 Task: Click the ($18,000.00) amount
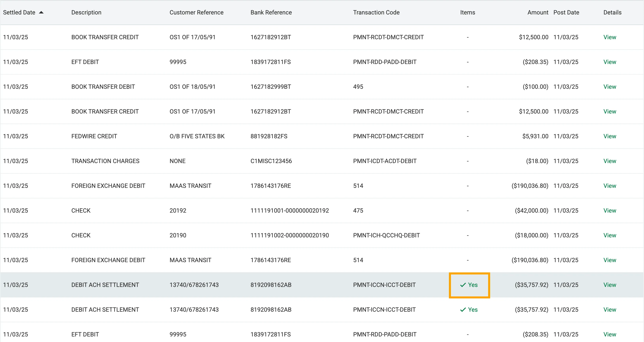click(532, 235)
